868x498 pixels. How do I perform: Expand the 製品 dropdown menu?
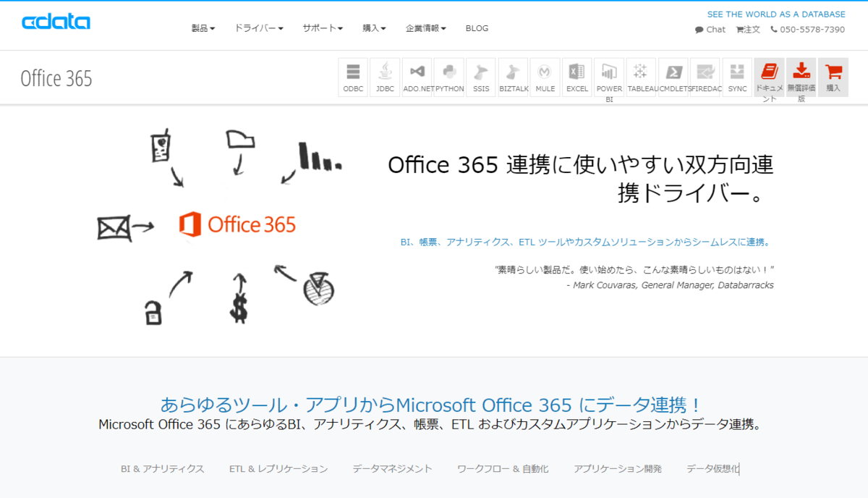click(x=201, y=28)
